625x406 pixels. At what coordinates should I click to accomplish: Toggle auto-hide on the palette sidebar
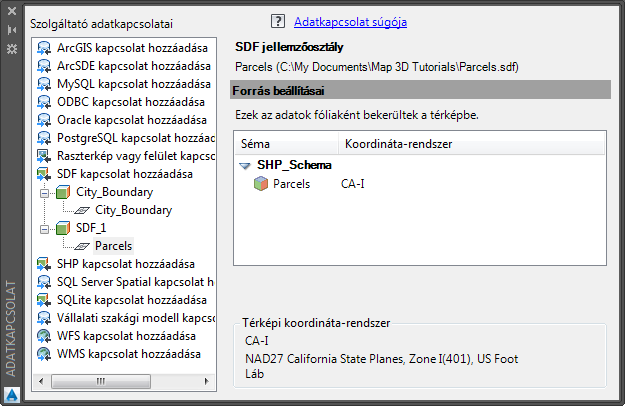tap(12, 31)
